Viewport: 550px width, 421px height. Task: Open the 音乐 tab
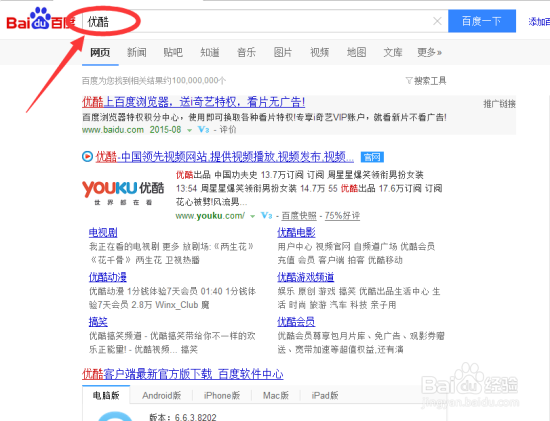click(246, 52)
